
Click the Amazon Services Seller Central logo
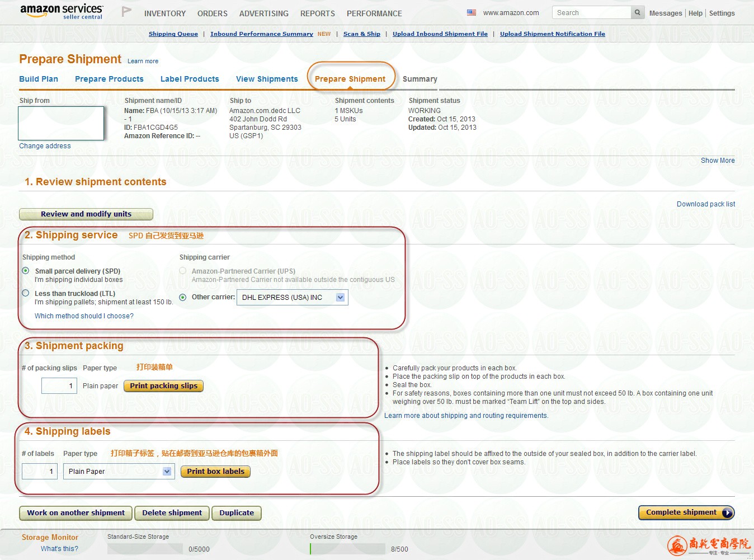click(62, 11)
